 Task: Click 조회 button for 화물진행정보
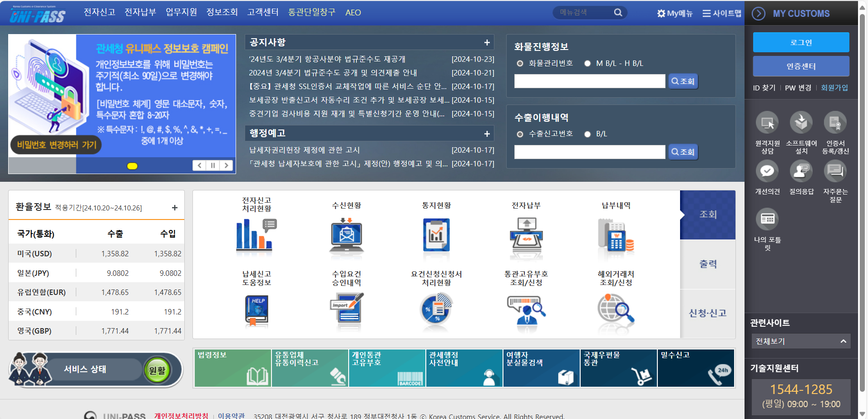point(683,81)
